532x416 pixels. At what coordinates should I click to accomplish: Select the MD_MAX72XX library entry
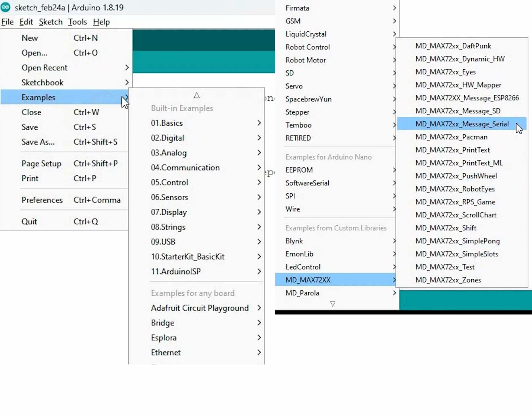pos(336,280)
